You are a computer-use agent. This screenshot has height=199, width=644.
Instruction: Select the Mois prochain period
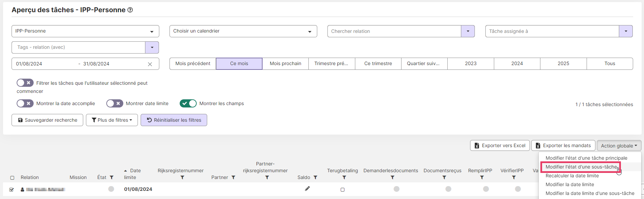[x=285, y=64]
